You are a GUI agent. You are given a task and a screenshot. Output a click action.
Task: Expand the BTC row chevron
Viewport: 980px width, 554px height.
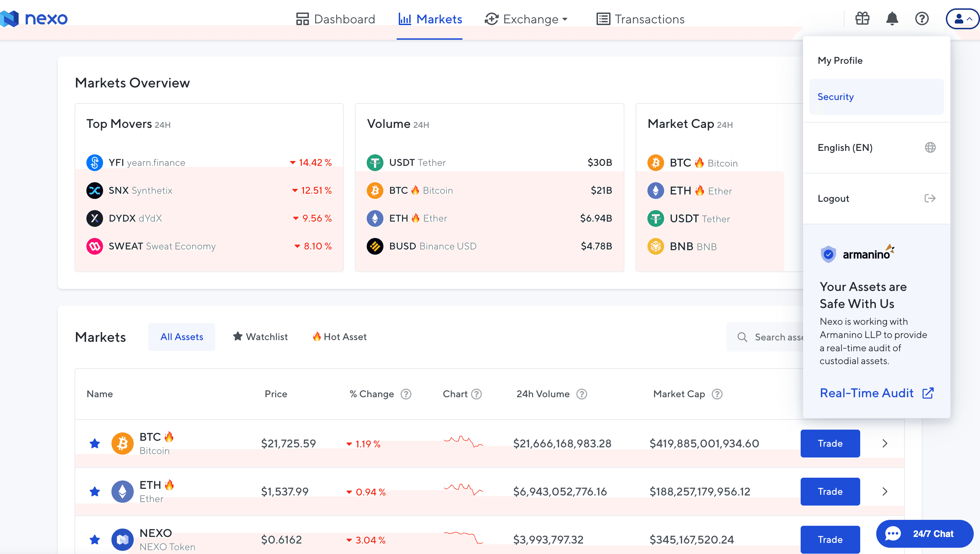[885, 443]
